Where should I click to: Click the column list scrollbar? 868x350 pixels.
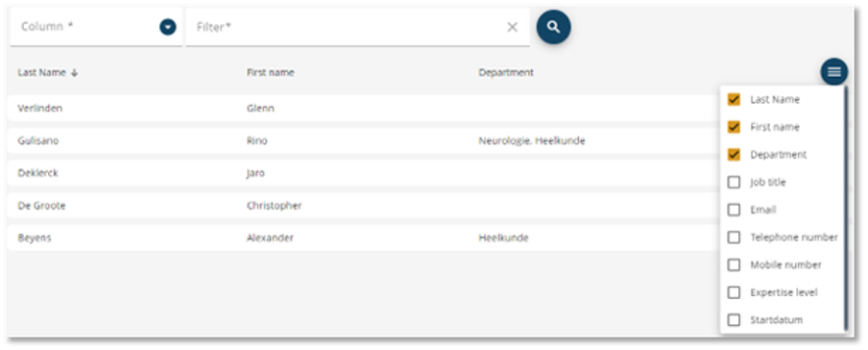tap(845, 208)
